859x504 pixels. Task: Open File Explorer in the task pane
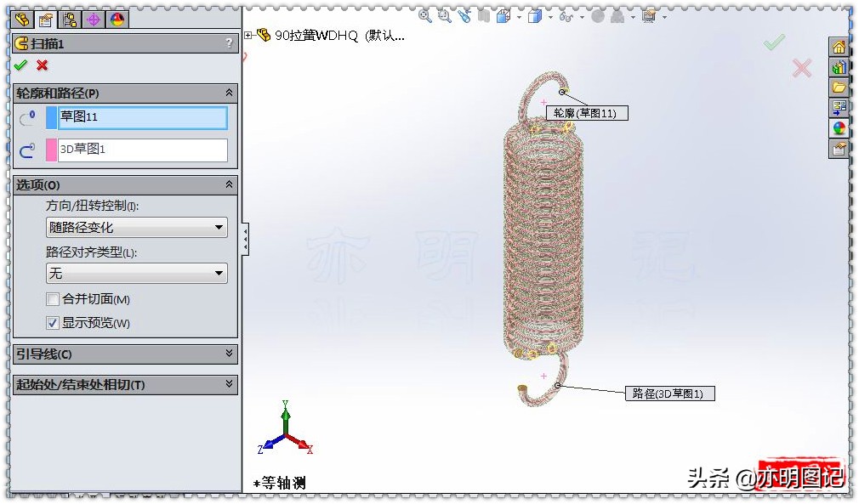coord(839,88)
